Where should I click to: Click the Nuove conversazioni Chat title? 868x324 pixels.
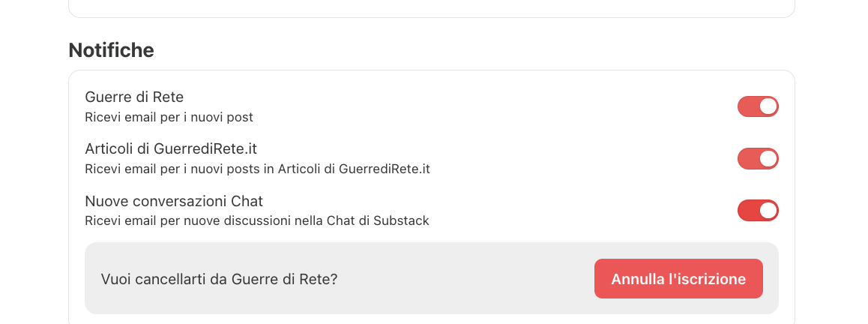(x=174, y=201)
